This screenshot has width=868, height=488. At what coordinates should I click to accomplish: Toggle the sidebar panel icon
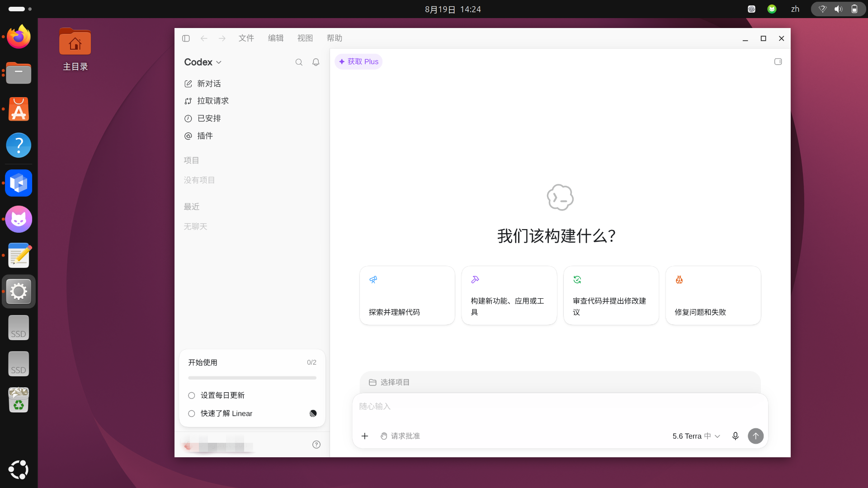coord(186,38)
